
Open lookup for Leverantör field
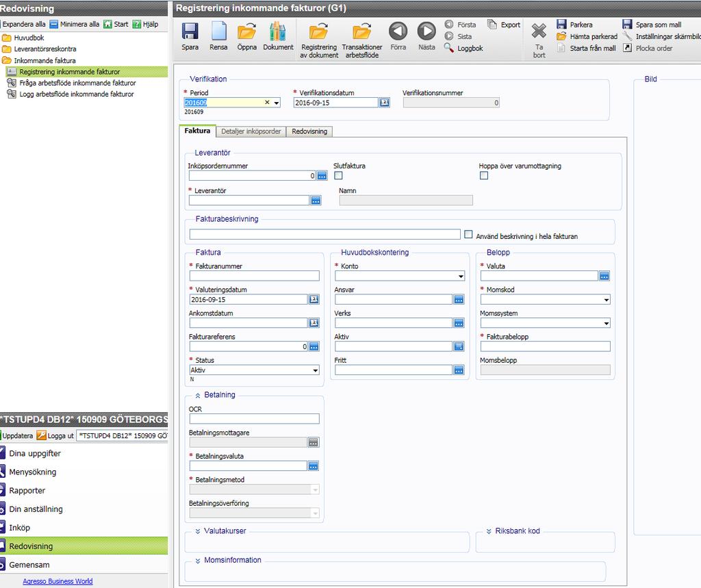316,201
